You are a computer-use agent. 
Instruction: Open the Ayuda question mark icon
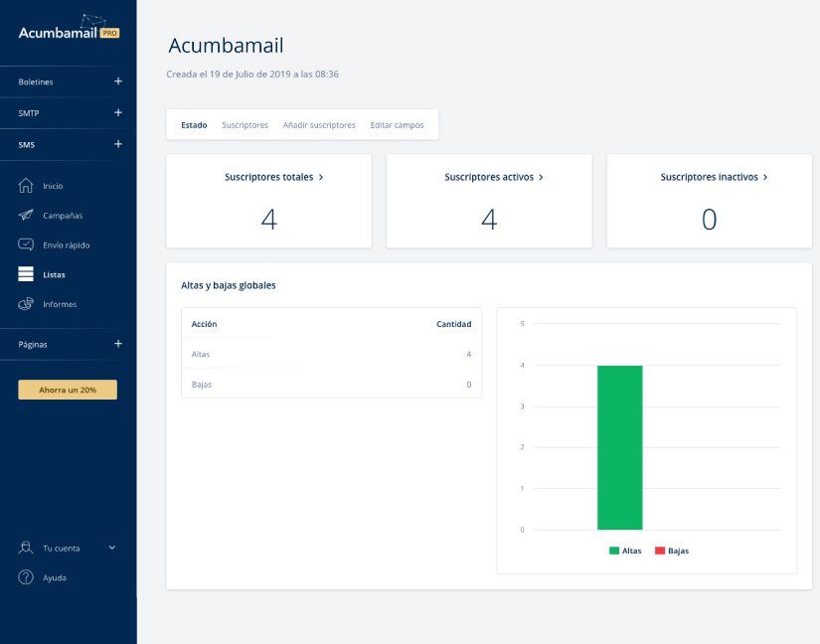pyautogui.click(x=26, y=577)
